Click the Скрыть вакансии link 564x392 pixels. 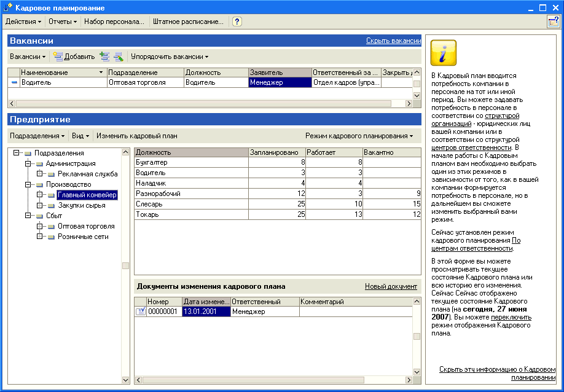(x=393, y=41)
